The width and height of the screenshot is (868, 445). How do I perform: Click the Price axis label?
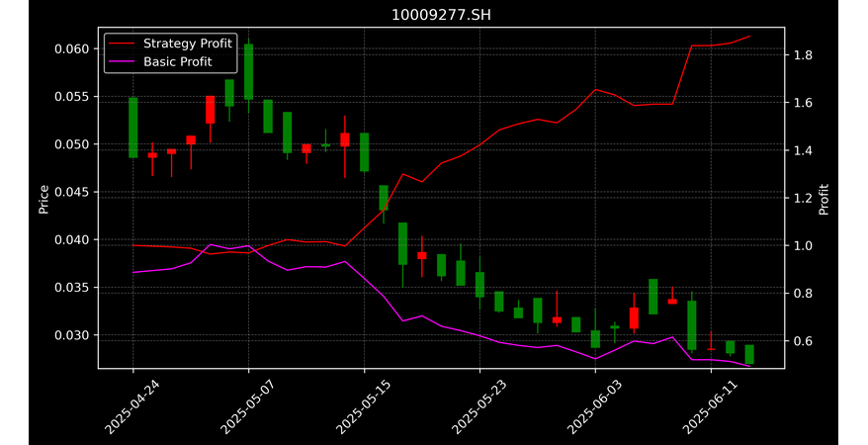pos(43,199)
